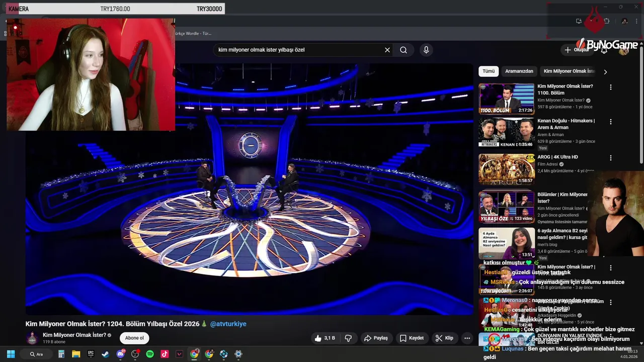This screenshot has width=644, height=362.
Task: Open the @atvturkiye link in the title
Action: pyautogui.click(x=228, y=324)
